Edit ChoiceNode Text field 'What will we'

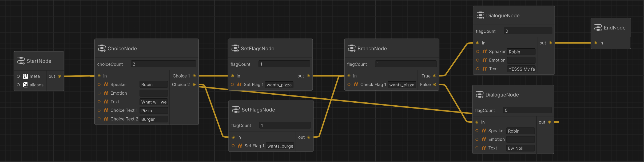coord(154,102)
